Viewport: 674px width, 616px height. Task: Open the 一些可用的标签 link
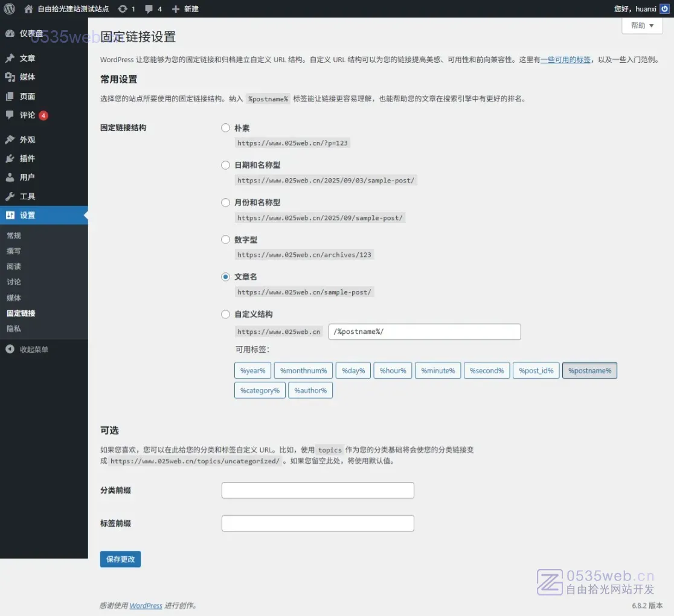(x=565, y=60)
